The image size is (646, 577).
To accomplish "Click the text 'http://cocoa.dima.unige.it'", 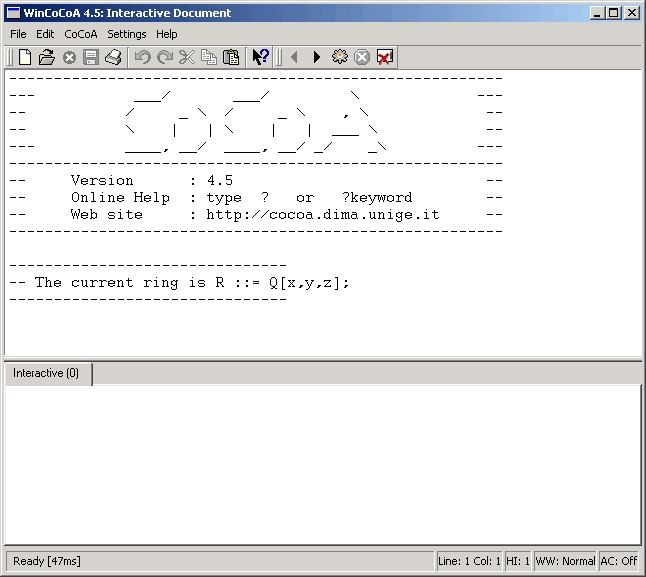I will [323, 215].
